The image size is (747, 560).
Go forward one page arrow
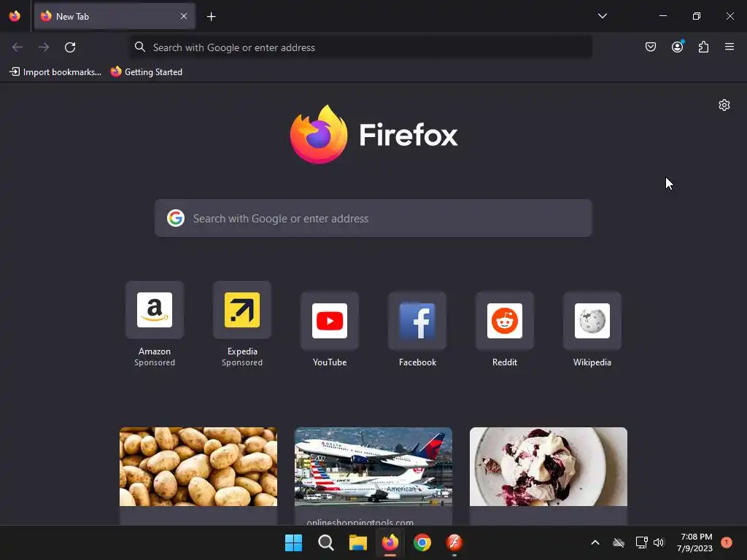[x=44, y=47]
